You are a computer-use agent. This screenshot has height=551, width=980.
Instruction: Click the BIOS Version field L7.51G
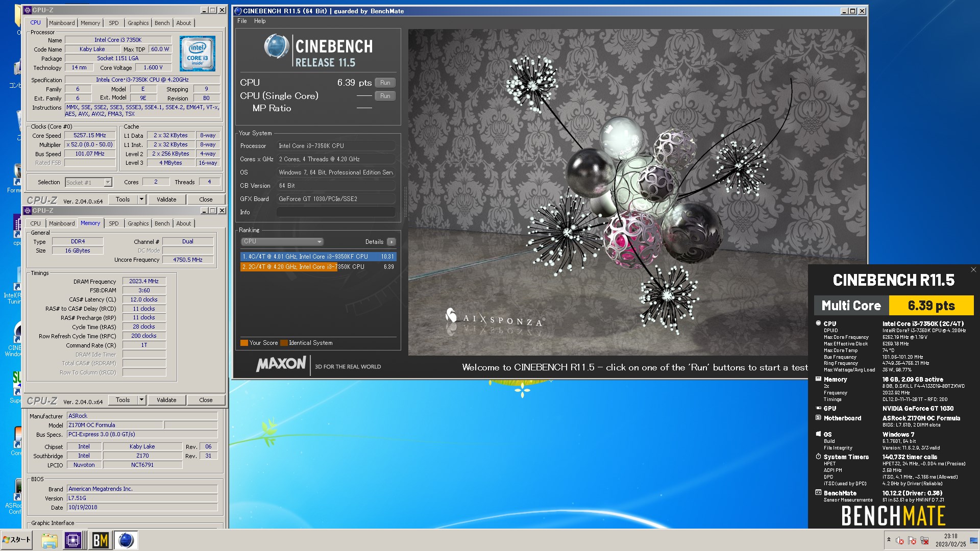pyautogui.click(x=142, y=498)
